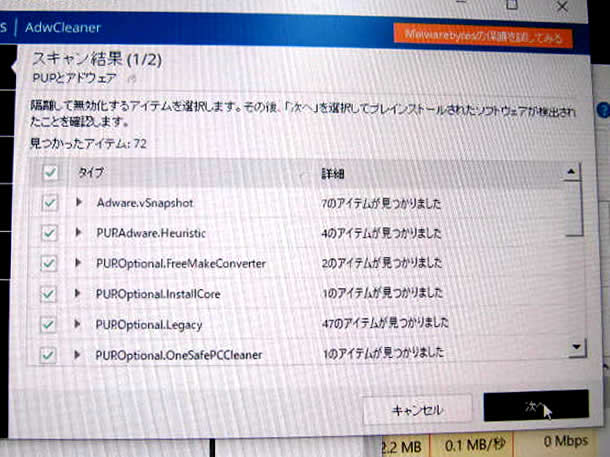Click the scrollbar down arrow
Viewport: 610px width, 457px height.
(576, 347)
